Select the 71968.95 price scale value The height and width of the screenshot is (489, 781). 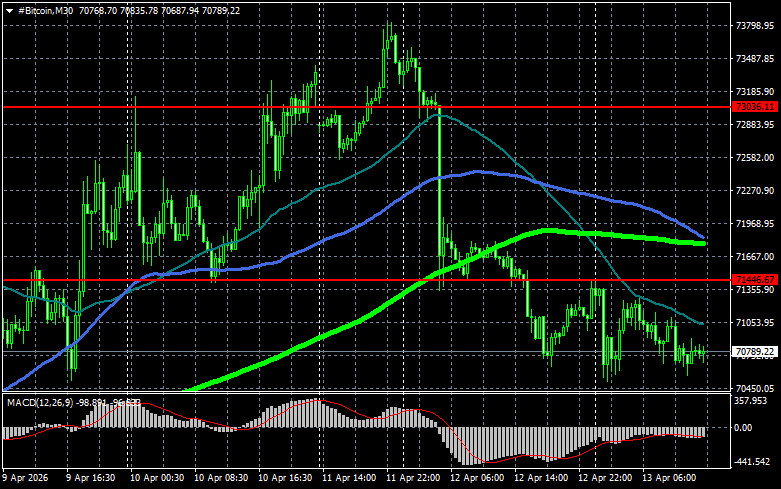[x=755, y=224]
